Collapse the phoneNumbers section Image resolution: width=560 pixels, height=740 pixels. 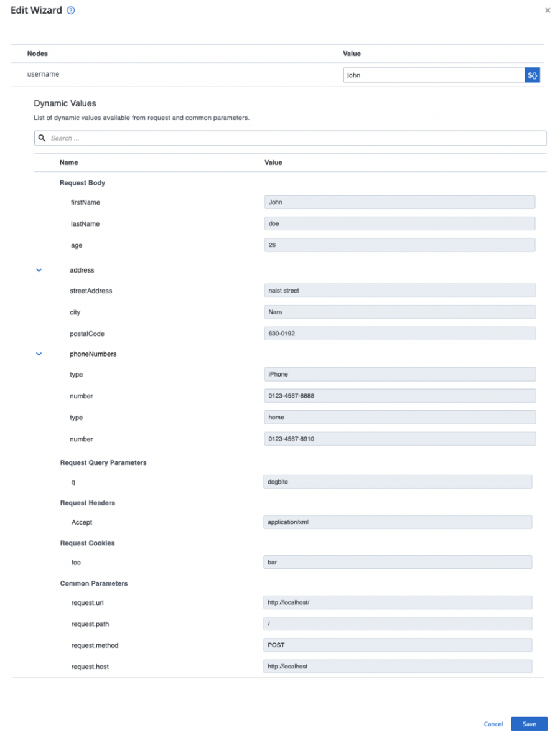coord(39,354)
